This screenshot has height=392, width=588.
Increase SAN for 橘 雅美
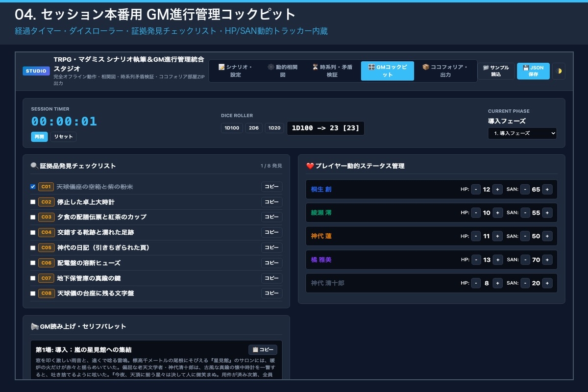(547, 260)
